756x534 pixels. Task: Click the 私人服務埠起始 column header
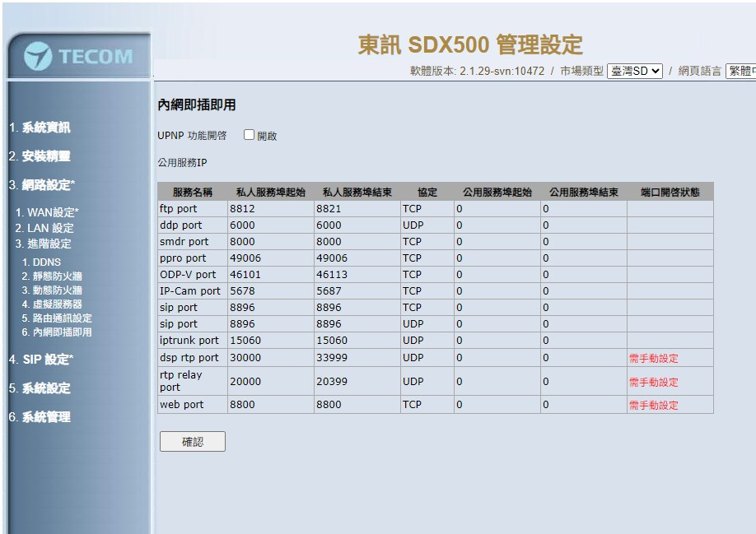pyautogui.click(x=270, y=192)
